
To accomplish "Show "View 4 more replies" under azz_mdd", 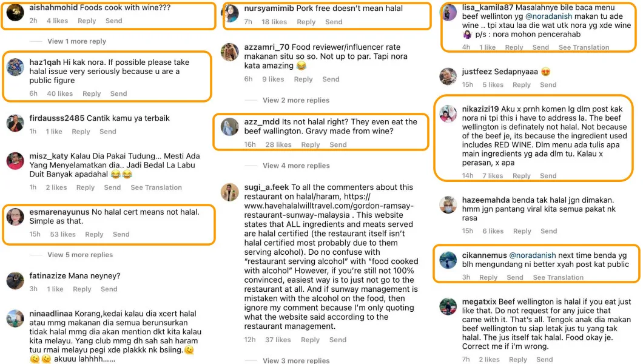I will click(296, 166).
